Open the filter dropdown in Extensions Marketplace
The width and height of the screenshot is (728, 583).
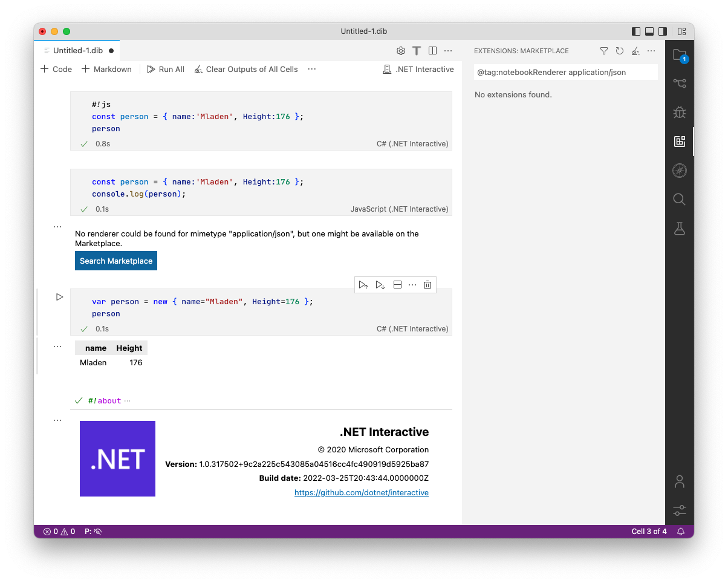point(603,51)
